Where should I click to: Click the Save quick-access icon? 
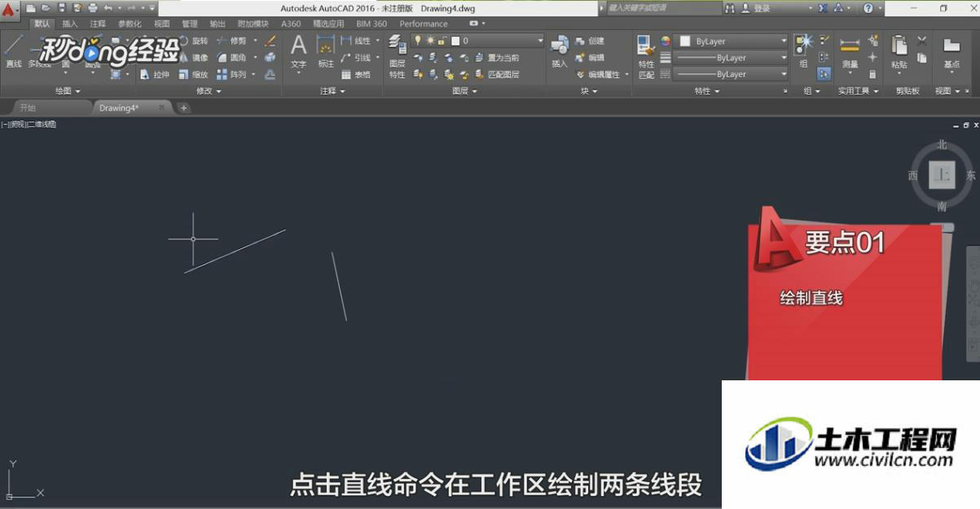[x=62, y=8]
